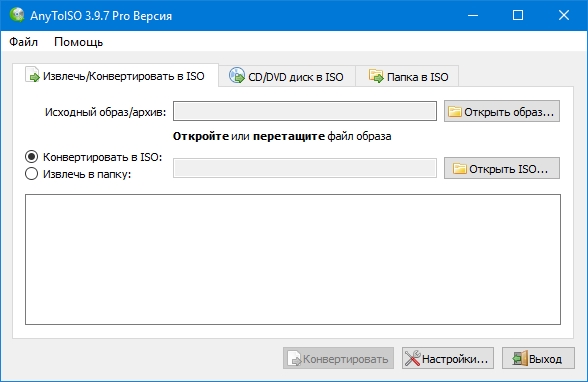Open the Помощь menu
Screen dimensions: 588x382
point(78,42)
